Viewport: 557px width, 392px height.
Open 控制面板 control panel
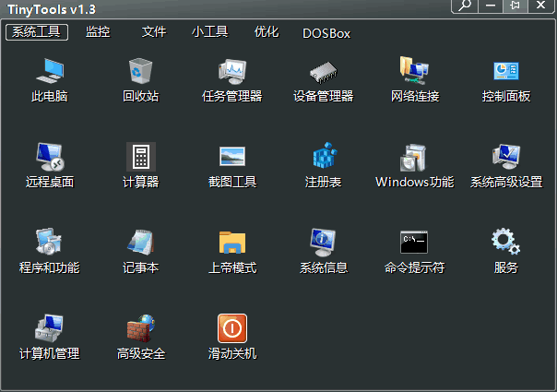coord(505,71)
